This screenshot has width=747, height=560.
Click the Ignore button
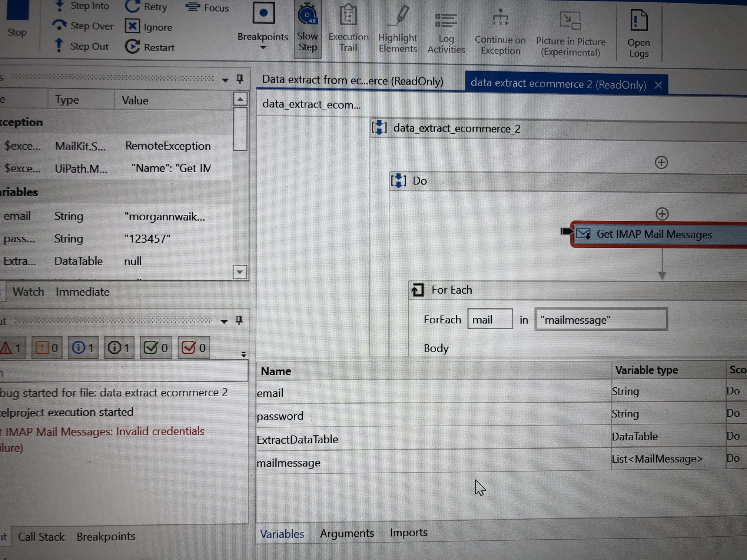(133, 26)
